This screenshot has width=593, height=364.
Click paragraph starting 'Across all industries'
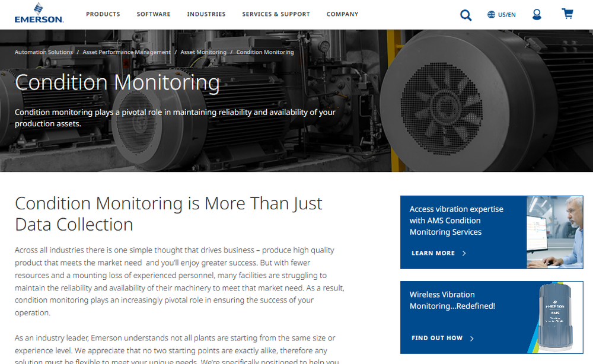pyautogui.click(x=180, y=281)
